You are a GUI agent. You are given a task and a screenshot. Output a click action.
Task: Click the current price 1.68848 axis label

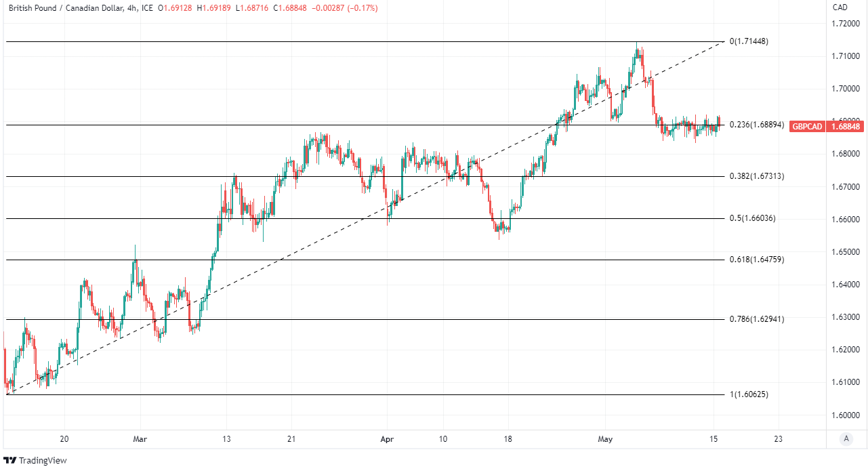(x=846, y=126)
